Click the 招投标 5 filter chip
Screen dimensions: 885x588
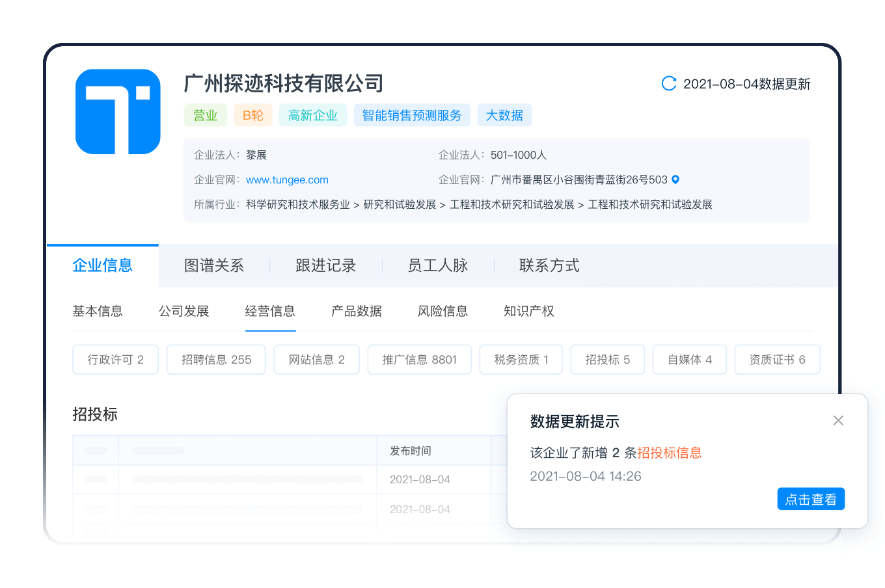click(x=608, y=360)
